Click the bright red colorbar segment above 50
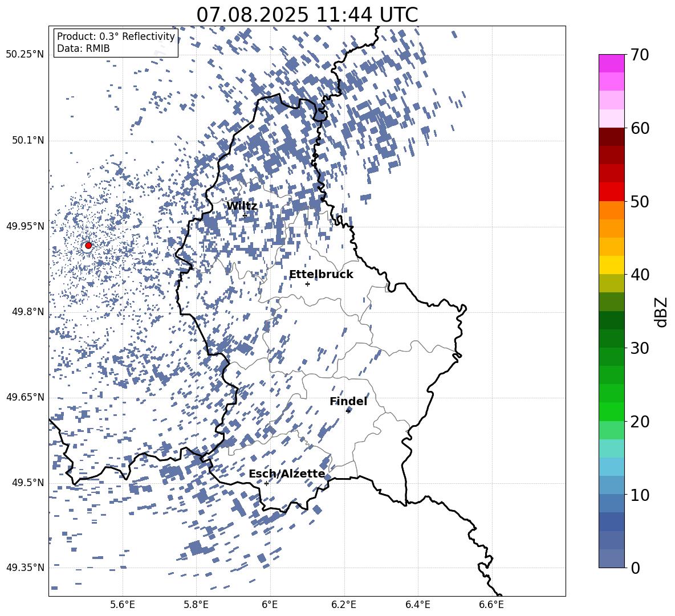Image resolution: width=675 pixels, height=616 pixels. click(x=611, y=192)
